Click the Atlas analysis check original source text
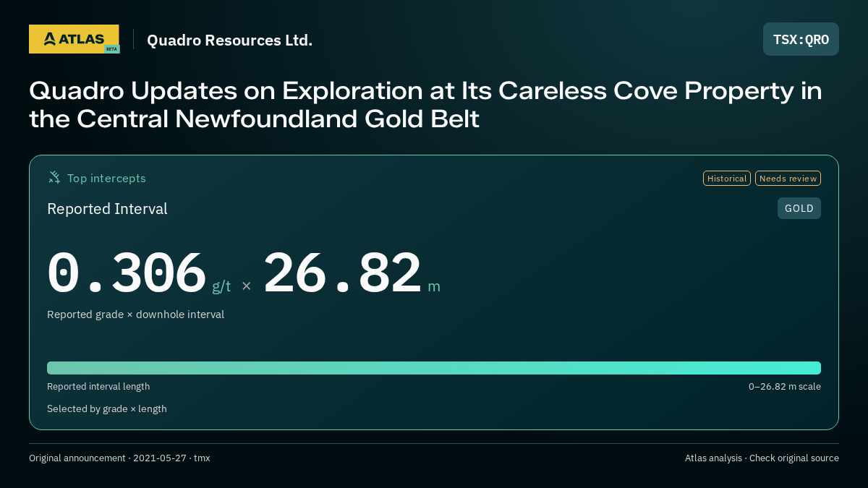 click(762, 458)
